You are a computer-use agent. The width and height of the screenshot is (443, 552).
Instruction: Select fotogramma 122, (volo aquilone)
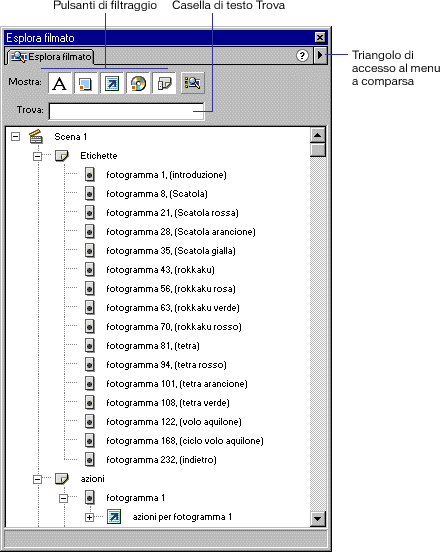(x=174, y=422)
